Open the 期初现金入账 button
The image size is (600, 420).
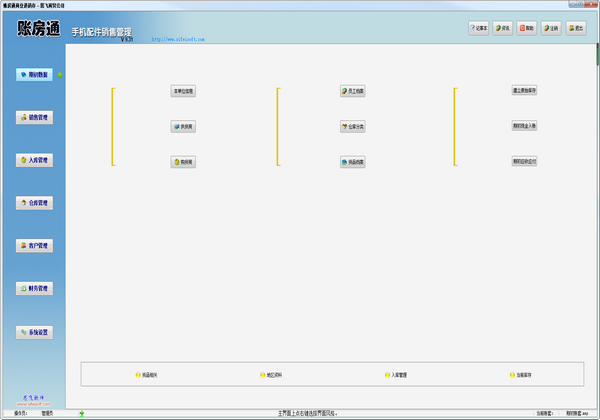(x=525, y=126)
